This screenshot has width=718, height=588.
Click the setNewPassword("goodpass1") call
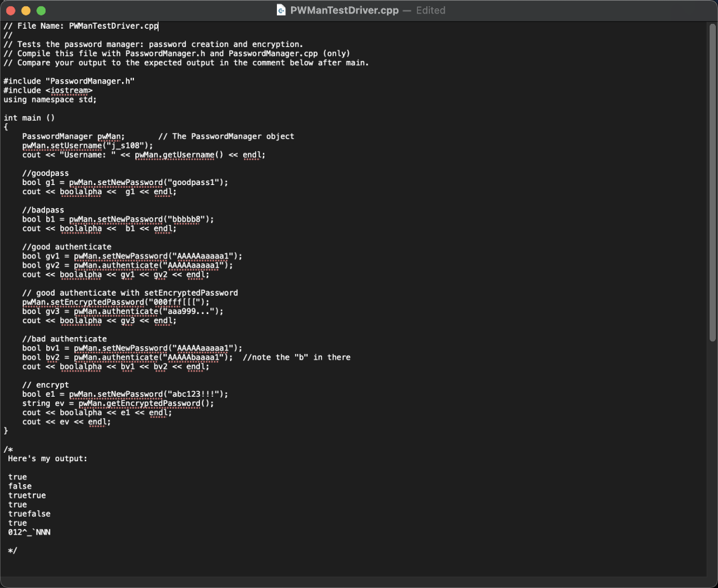161,182
